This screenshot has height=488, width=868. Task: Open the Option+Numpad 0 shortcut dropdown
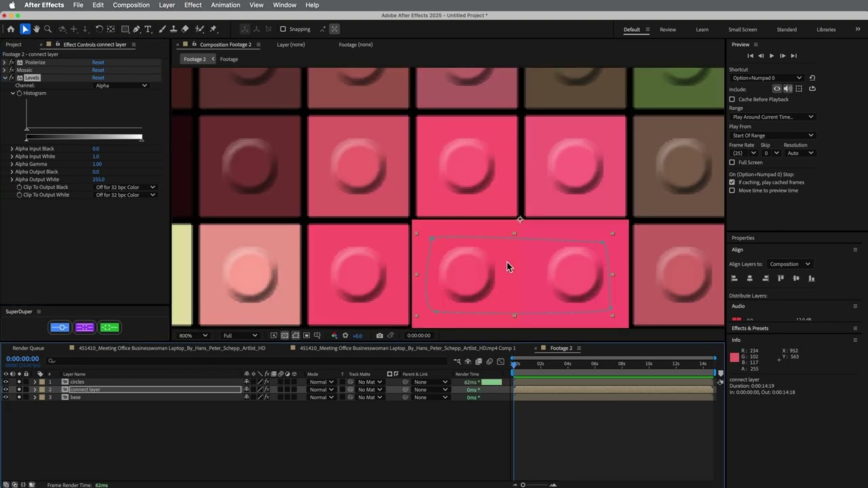pyautogui.click(x=767, y=78)
